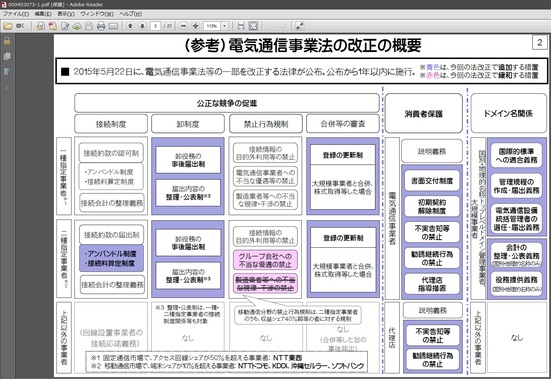Click the page title 電気通信事業法の改正の概要
This screenshot has height=380, width=551.
tap(325, 45)
